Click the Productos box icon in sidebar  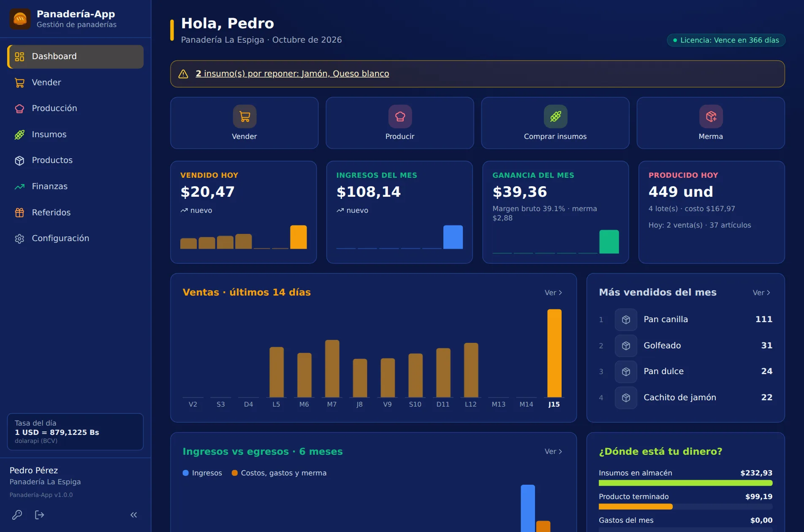pos(19,160)
